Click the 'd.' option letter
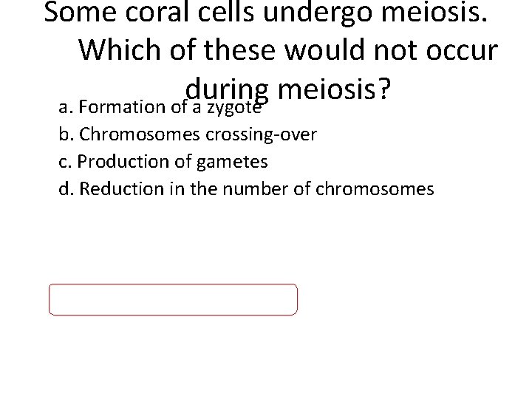This screenshot has width=532, height=399. (66, 189)
